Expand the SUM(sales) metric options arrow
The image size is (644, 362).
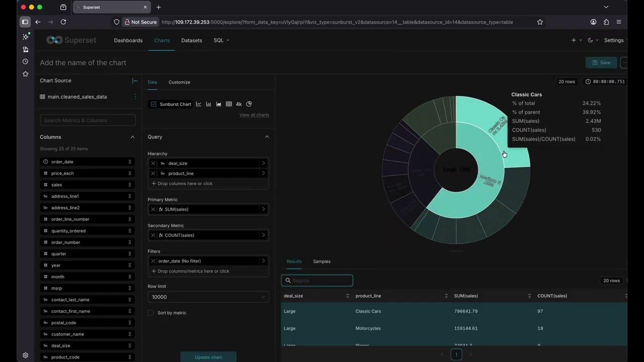(x=263, y=209)
